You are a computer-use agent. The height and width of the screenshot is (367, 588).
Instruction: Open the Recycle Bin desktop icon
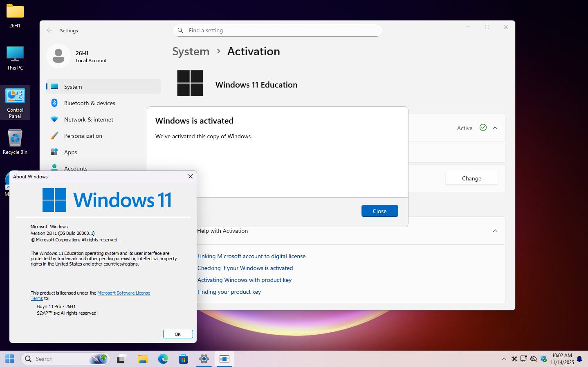15,142
